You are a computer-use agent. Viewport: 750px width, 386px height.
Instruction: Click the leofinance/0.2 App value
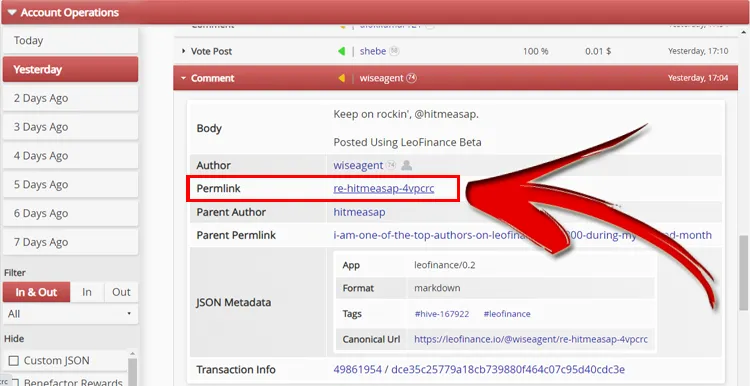point(445,265)
